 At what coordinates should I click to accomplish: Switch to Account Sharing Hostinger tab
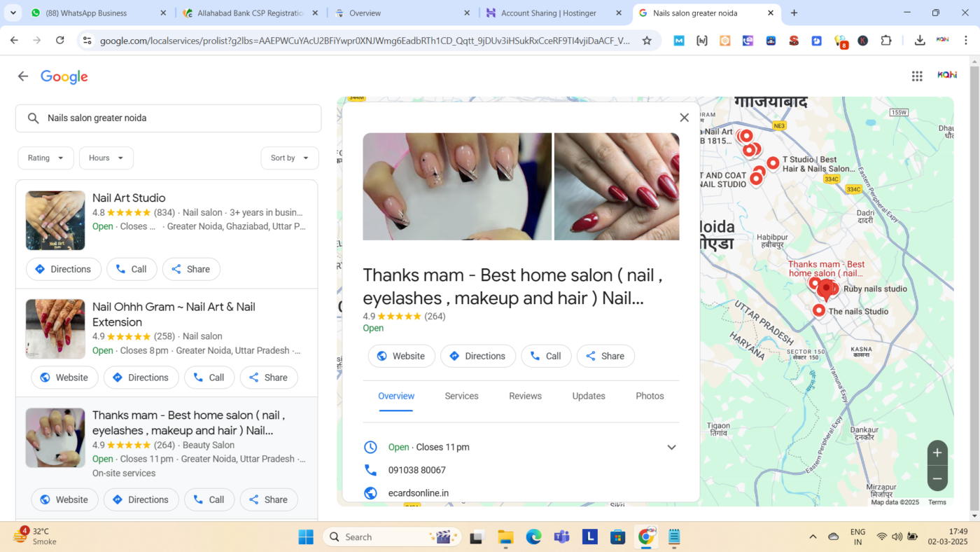pos(553,13)
